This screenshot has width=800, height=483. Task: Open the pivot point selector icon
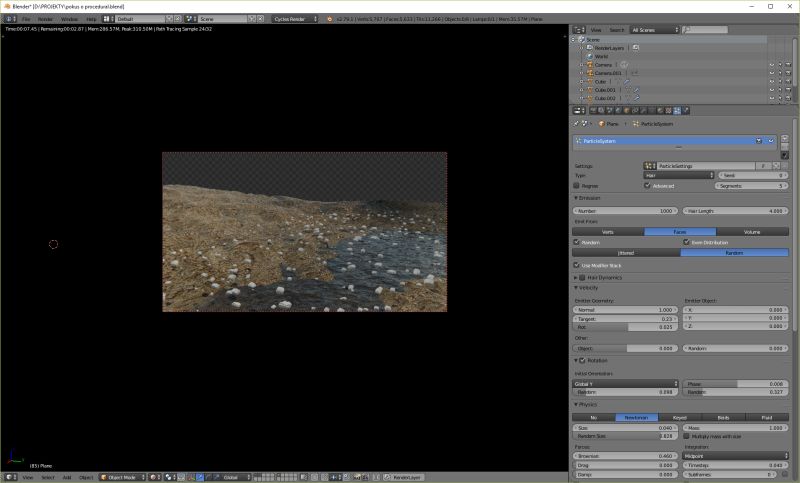click(x=169, y=477)
